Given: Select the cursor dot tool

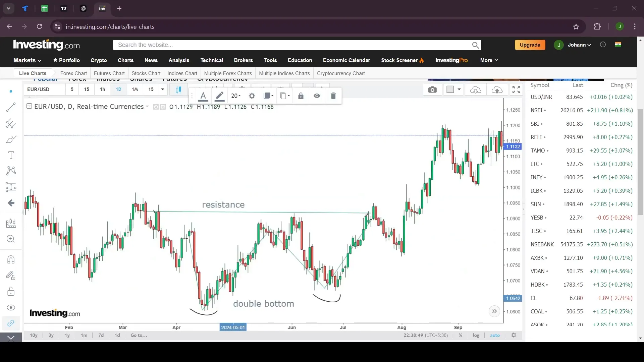Looking at the screenshot, I should [11, 91].
